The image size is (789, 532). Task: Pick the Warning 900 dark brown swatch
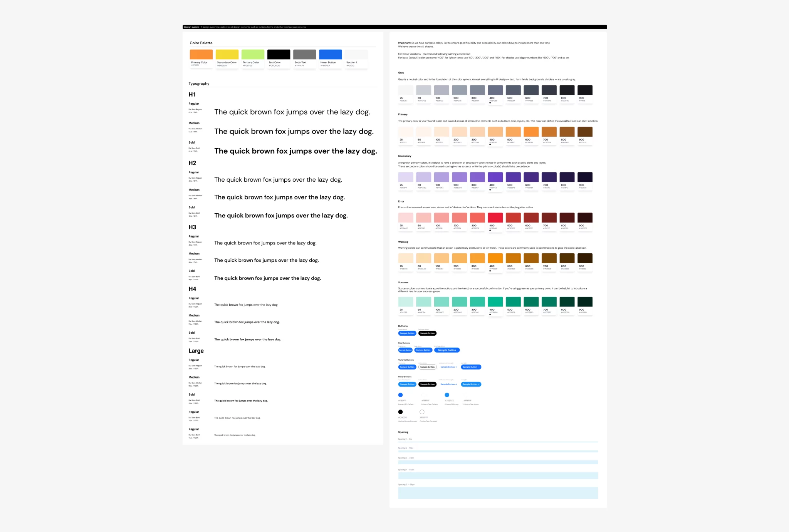pos(585,258)
